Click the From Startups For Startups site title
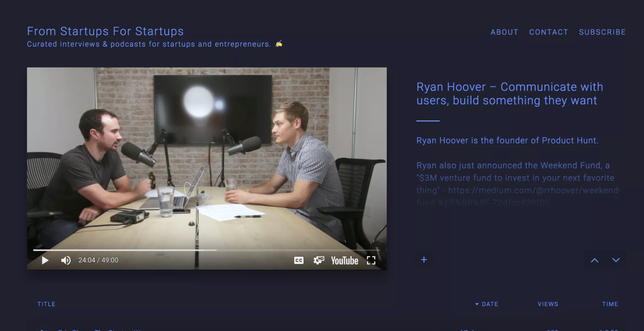Viewport: 644px width, 331px height. [x=105, y=31]
